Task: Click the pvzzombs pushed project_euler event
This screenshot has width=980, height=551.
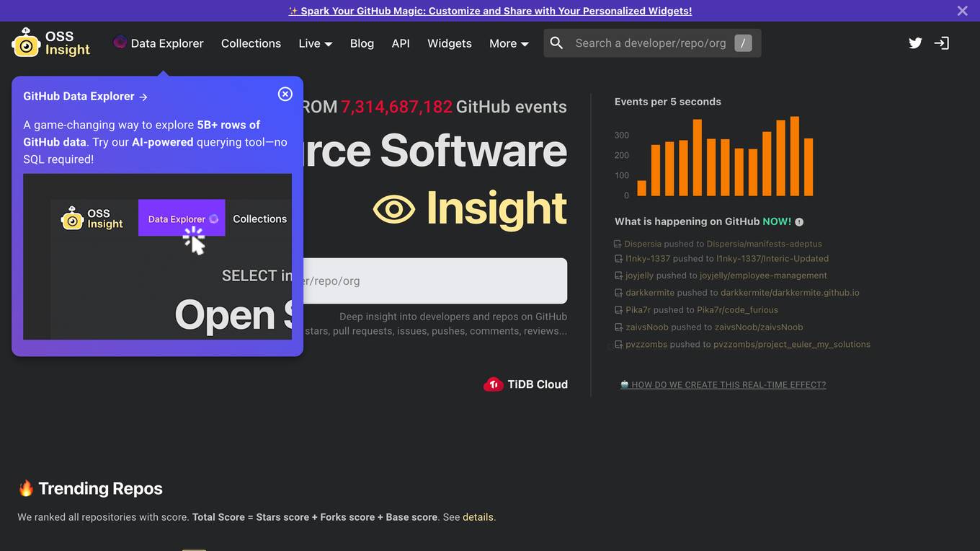Action: [x=742, y=345]
